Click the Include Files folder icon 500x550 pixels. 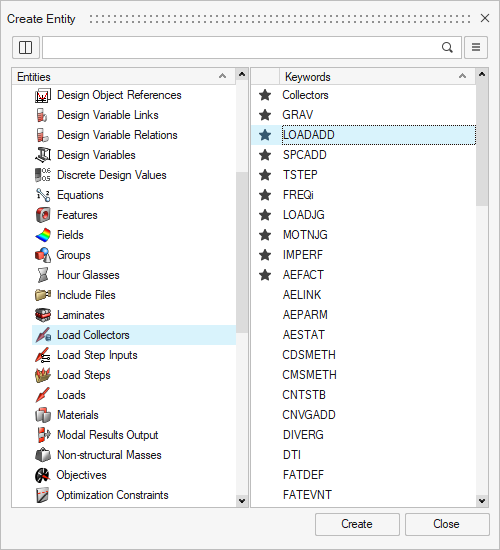coord(43,295)
